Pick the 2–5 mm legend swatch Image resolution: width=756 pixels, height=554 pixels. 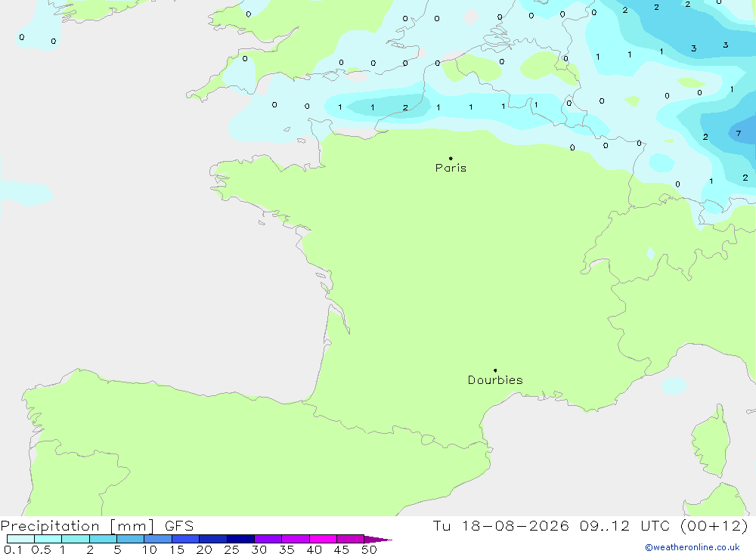click(x=103, y=539)
